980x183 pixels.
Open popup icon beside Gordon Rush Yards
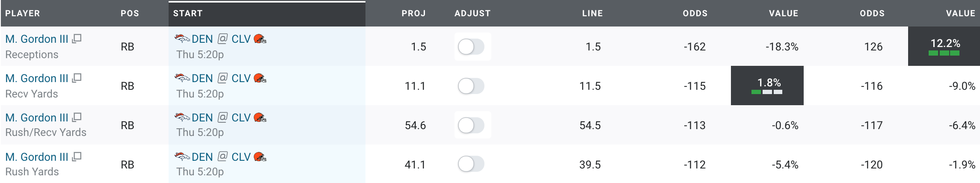(x=77, y=157)
